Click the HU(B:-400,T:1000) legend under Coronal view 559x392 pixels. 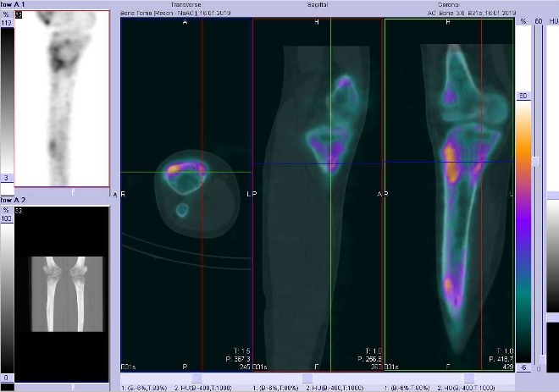pos(467,388)
